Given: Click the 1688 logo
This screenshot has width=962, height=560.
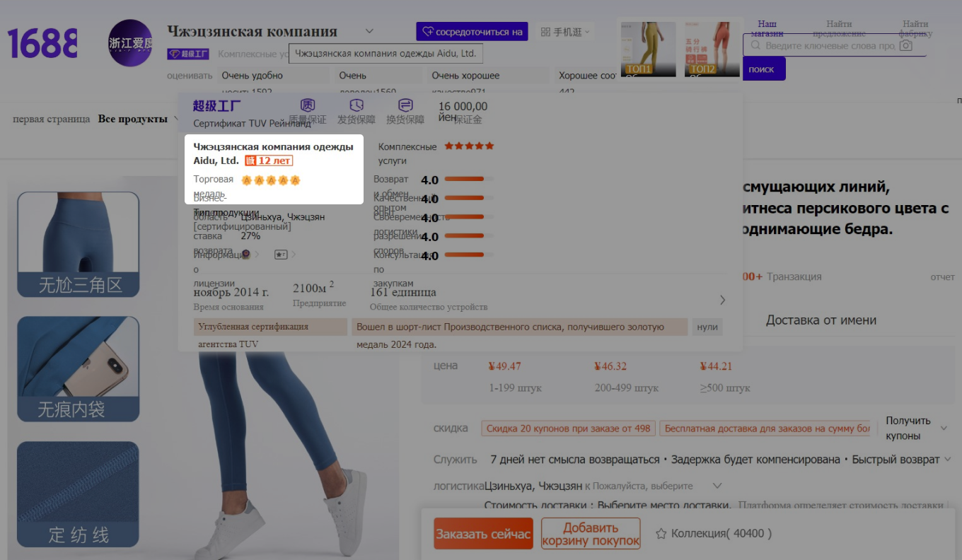Looking at the screenshot, I should coord(41,42).
